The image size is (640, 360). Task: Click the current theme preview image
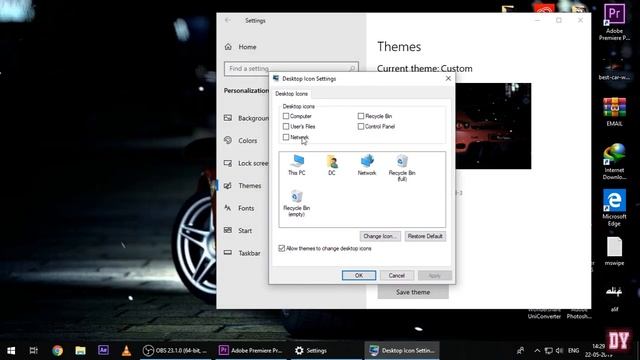click(493, 126)
